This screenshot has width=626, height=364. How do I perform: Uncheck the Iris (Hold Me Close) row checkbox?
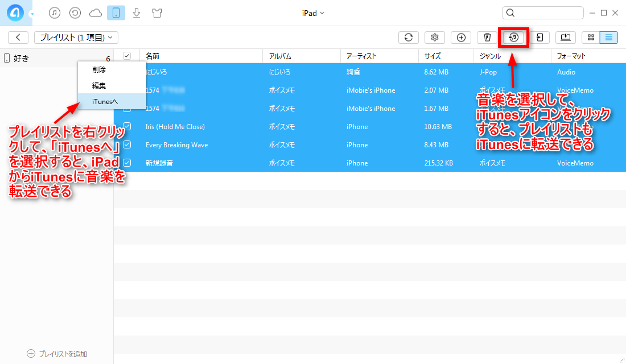[x=127, y=126]
